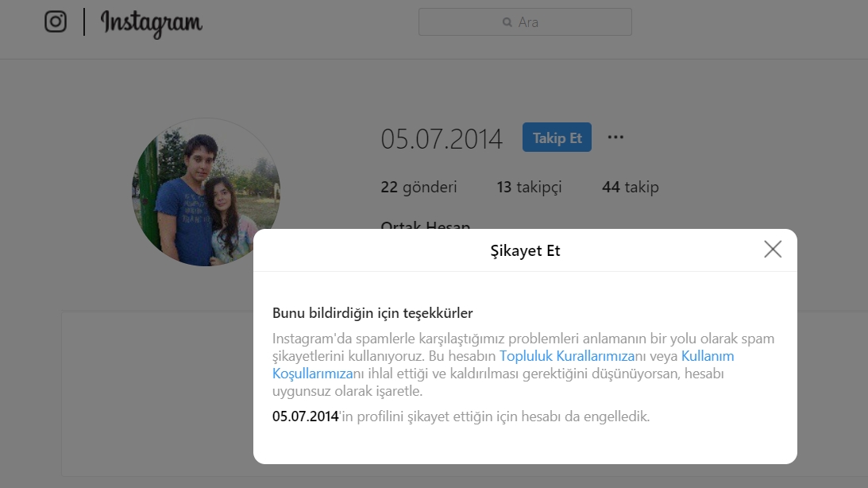Screen dimensions: 868x488
Task: Click the Ortak Hesap bio text
Action: (426, 225)
